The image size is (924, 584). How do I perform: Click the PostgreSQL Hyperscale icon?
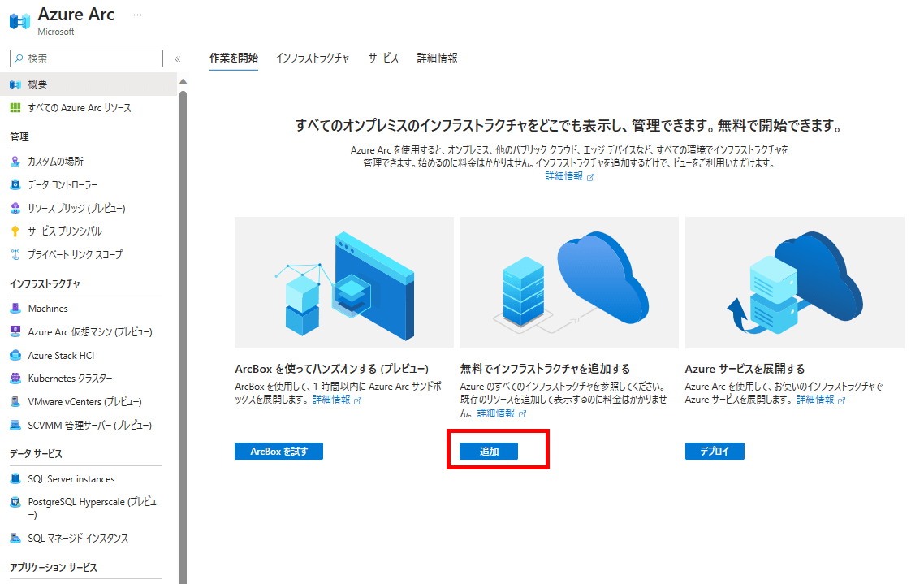coord(15,502)
